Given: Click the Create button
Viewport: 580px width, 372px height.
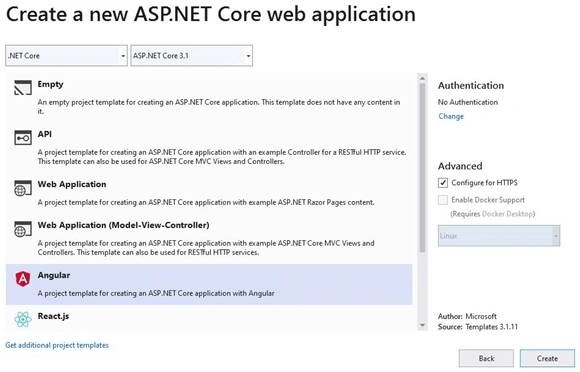Looking at the screenshot, I should pos(547,358).
